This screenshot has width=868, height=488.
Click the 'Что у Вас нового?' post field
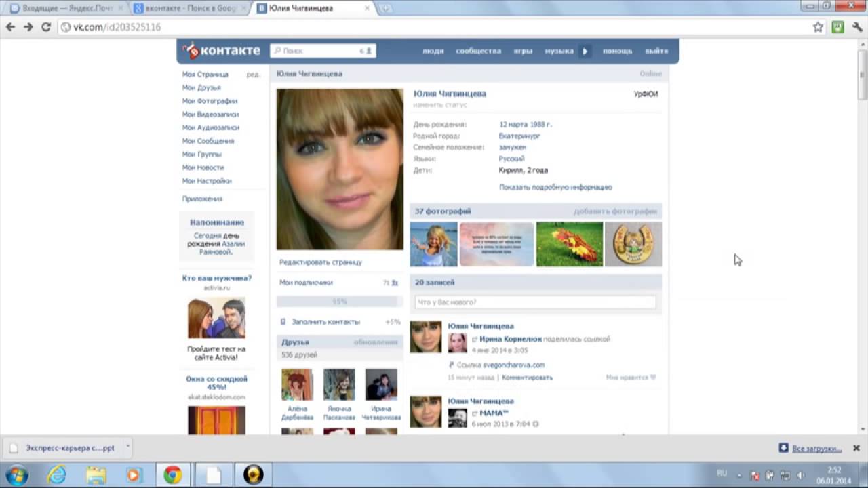point(535,302)
